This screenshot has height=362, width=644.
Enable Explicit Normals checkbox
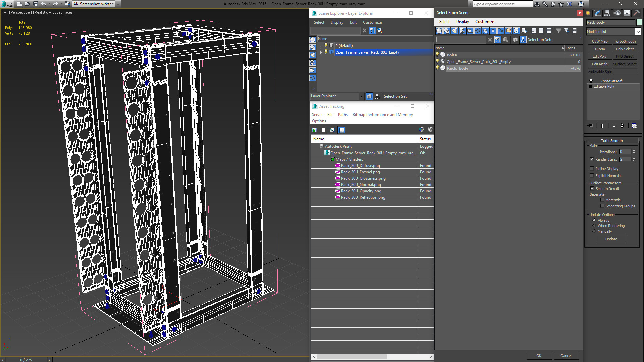pos(592,176)
